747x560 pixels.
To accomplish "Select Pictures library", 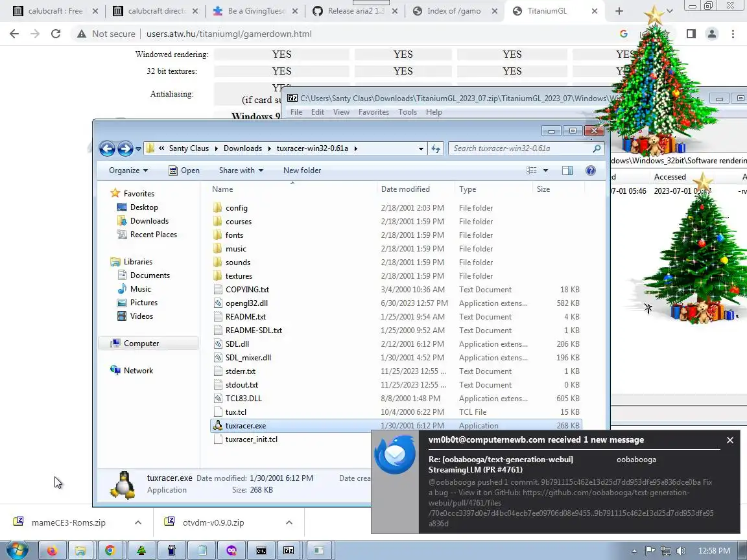I will 137,303.
